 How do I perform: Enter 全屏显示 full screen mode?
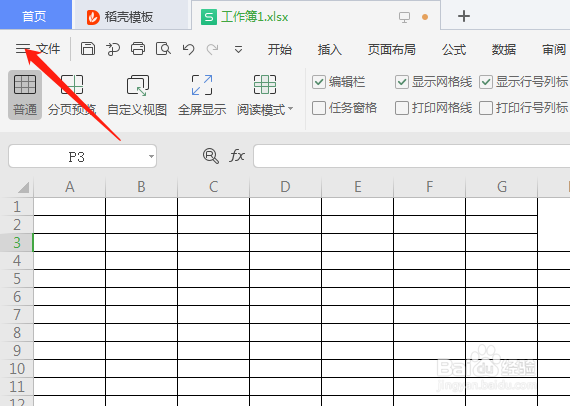click(202, 95)
